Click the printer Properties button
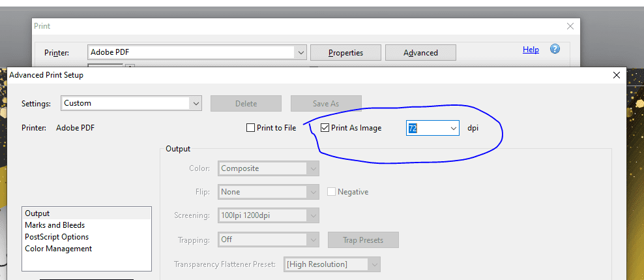644x280 pixels. 345,52
